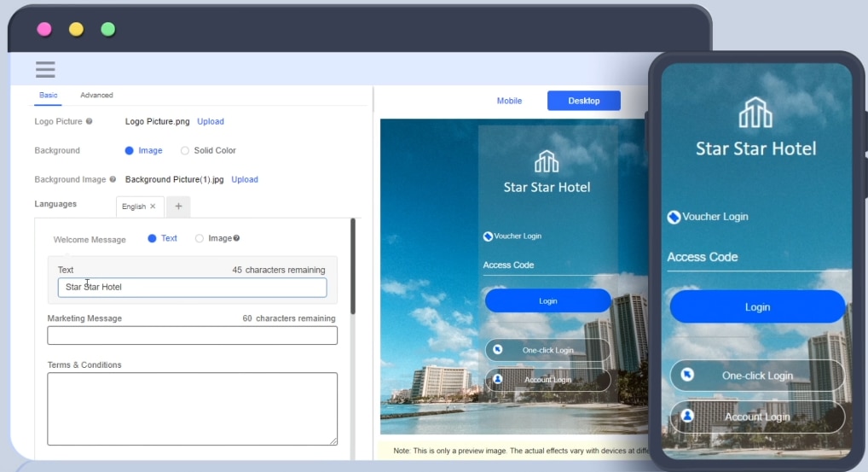The image size is (868, 472).
Task: Click the Logo Picture help icon
Action: 90,121
